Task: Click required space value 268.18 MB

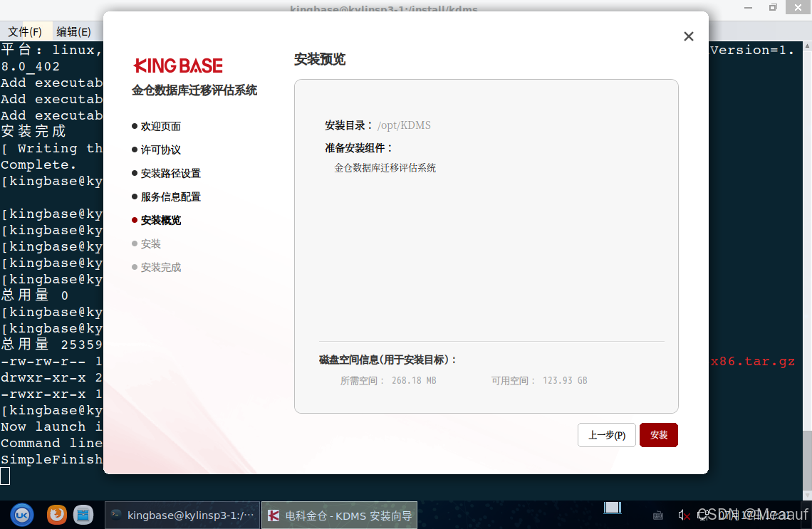Action: (414, 380)
